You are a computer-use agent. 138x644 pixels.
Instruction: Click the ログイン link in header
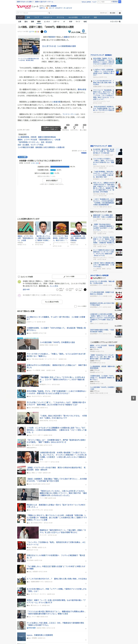[42, 8]
